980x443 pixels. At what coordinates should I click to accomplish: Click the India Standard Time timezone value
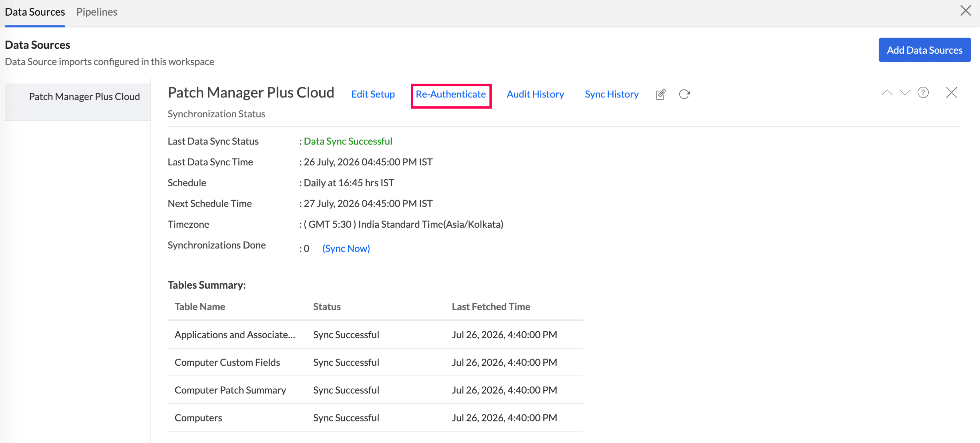[x=403, y=224]
